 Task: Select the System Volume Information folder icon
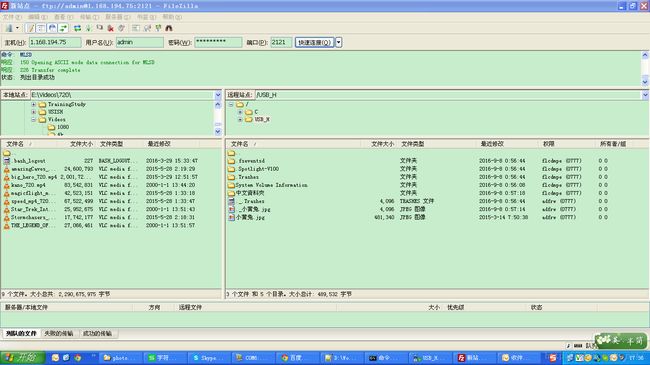coord(231,185)
